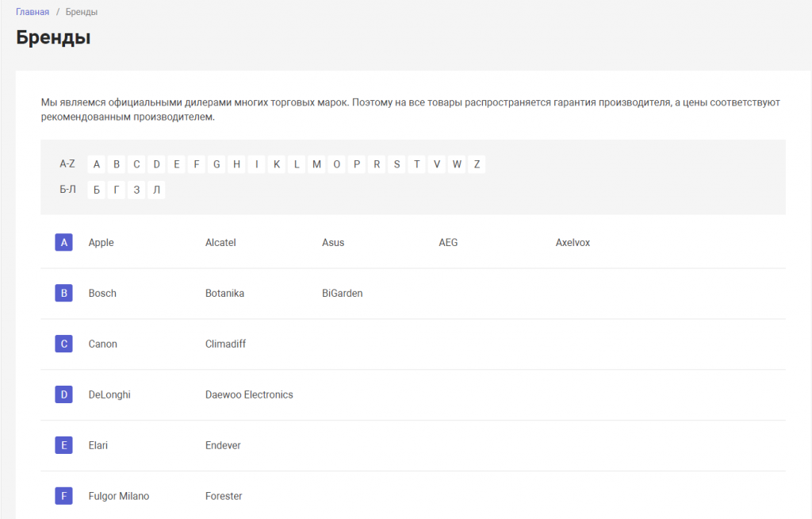Viewport: 812px width, 519px height.
Task: Open the Apple brand page
Action: [x=101, y=243]
